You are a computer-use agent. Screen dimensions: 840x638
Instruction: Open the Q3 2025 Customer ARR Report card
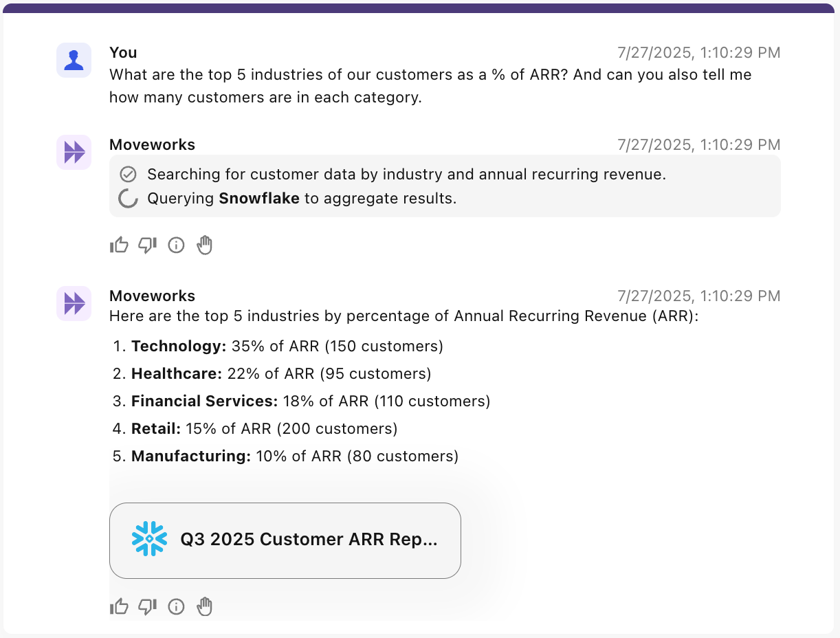point(308,540)
